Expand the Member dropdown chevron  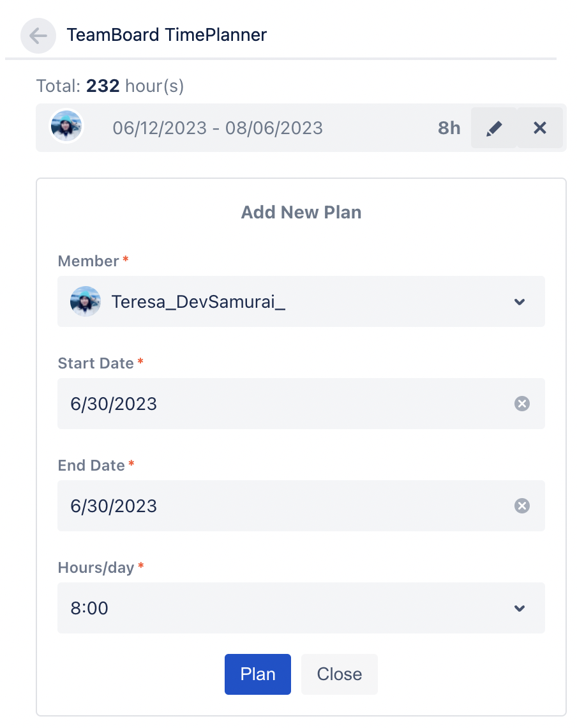pyautogui.click(x=520, y=302)
